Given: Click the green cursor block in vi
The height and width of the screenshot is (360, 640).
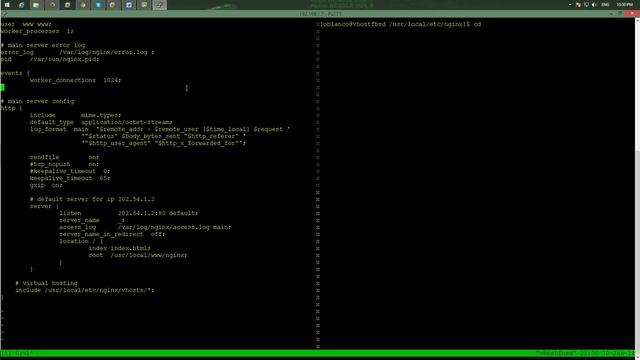Looking at the screenshot, I should coord(2,87).
